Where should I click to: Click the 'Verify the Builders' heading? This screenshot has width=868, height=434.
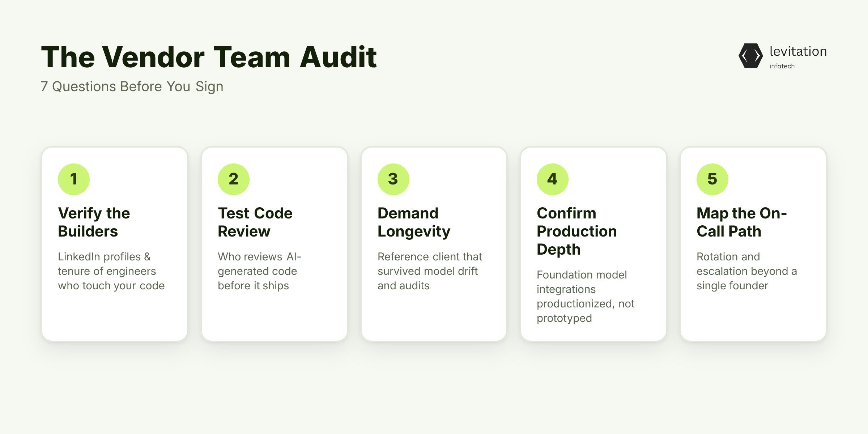tap(94, 222)
